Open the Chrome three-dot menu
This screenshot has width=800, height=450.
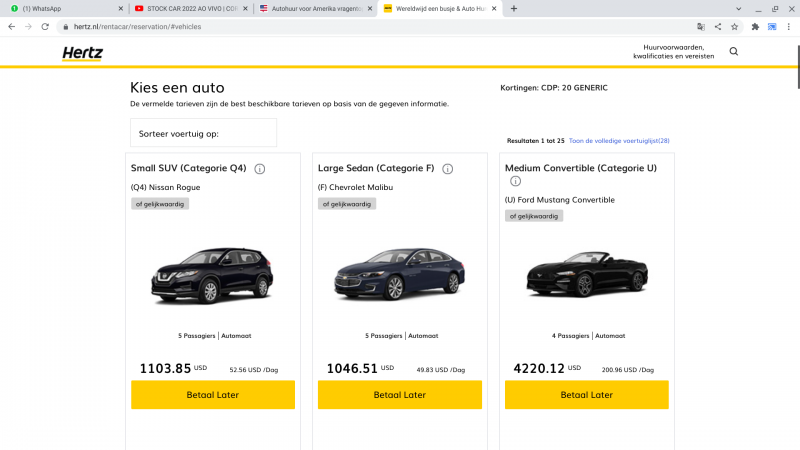[789, 26]
